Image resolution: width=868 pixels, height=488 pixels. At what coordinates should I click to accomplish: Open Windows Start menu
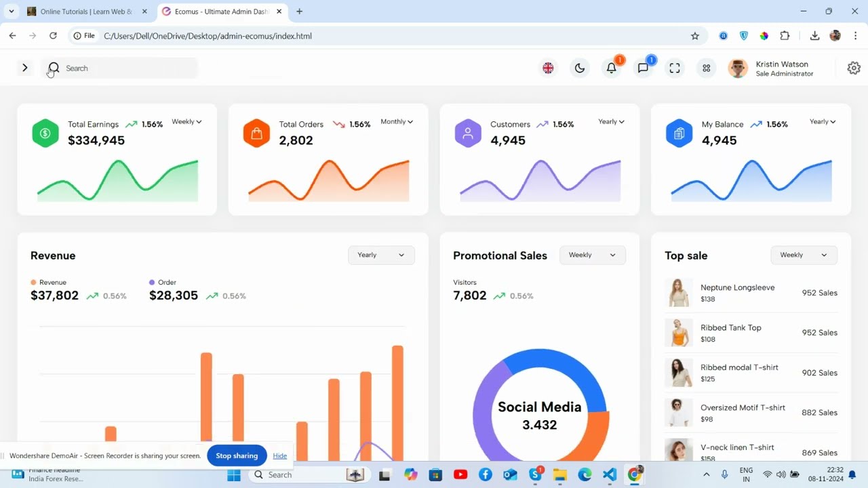[234, 475]
